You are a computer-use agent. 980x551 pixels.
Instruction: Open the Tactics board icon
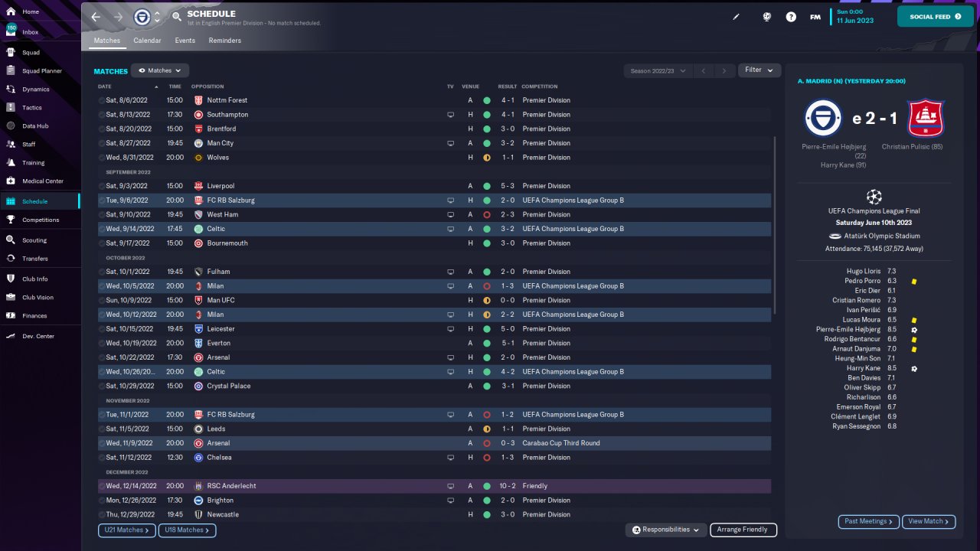(x=11, y=108)
